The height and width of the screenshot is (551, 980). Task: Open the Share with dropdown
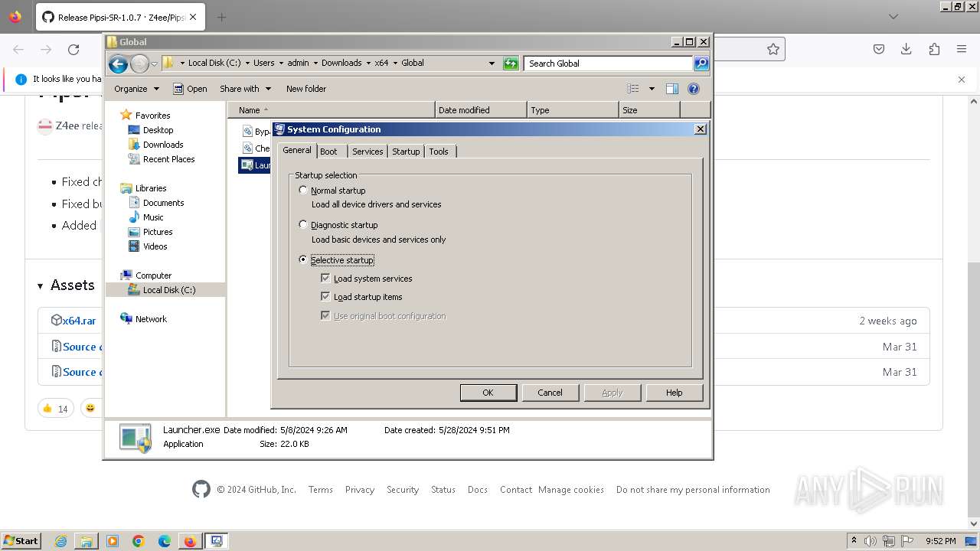[245, 89]
